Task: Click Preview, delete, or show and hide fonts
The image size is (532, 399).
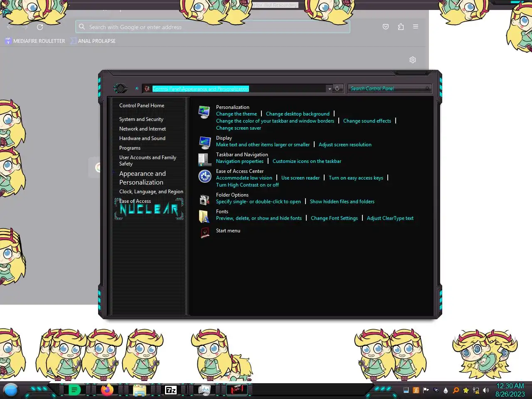Action: [259, 218]
